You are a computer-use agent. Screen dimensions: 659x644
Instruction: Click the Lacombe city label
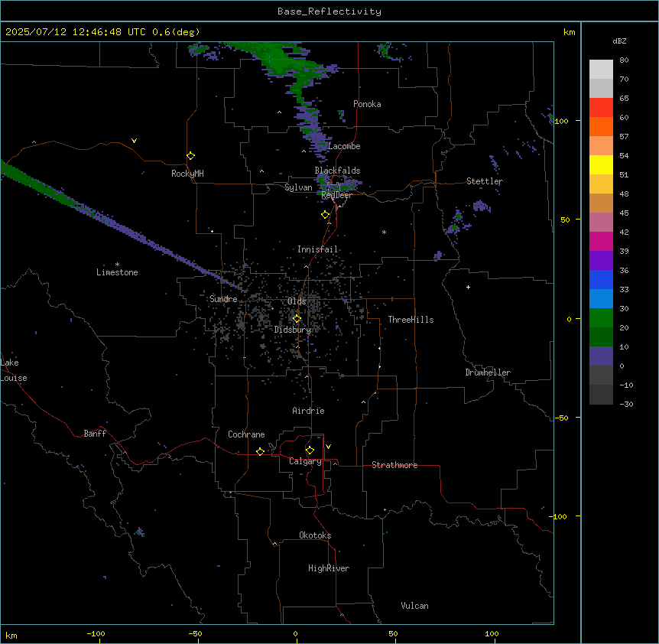[344, 146]
